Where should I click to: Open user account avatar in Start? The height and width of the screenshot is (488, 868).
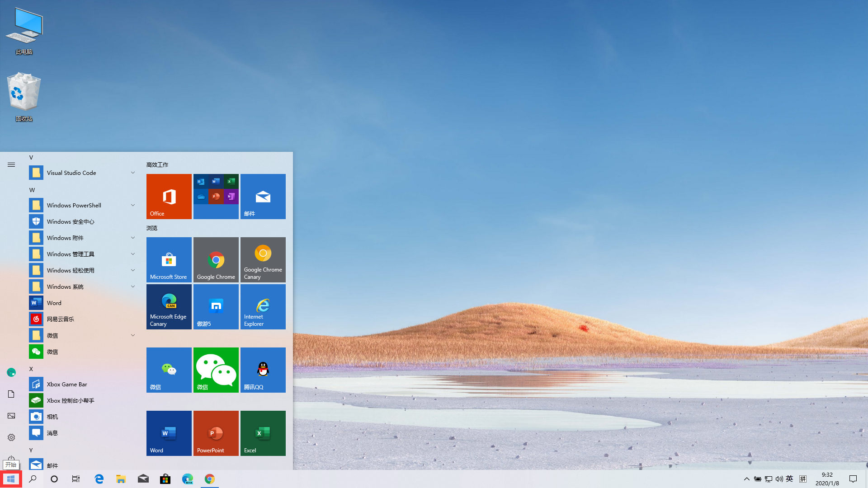pos(11,372)
